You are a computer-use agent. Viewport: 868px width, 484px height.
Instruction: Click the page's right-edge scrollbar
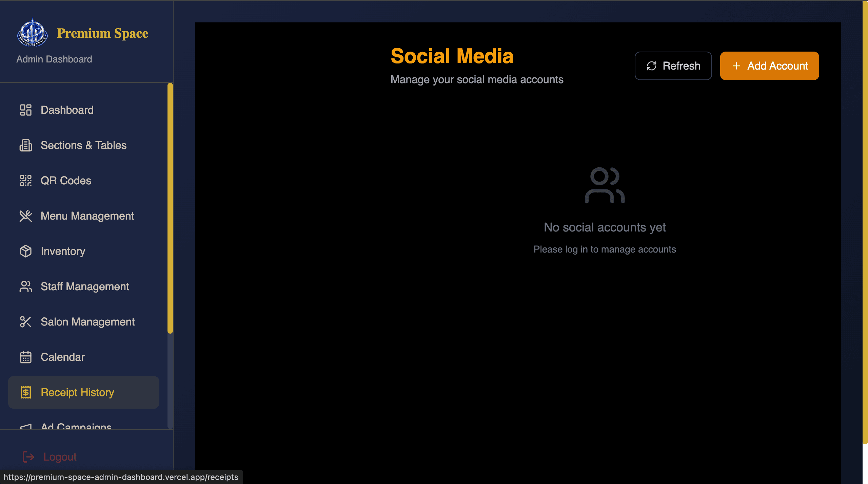(x=865, y=222)
